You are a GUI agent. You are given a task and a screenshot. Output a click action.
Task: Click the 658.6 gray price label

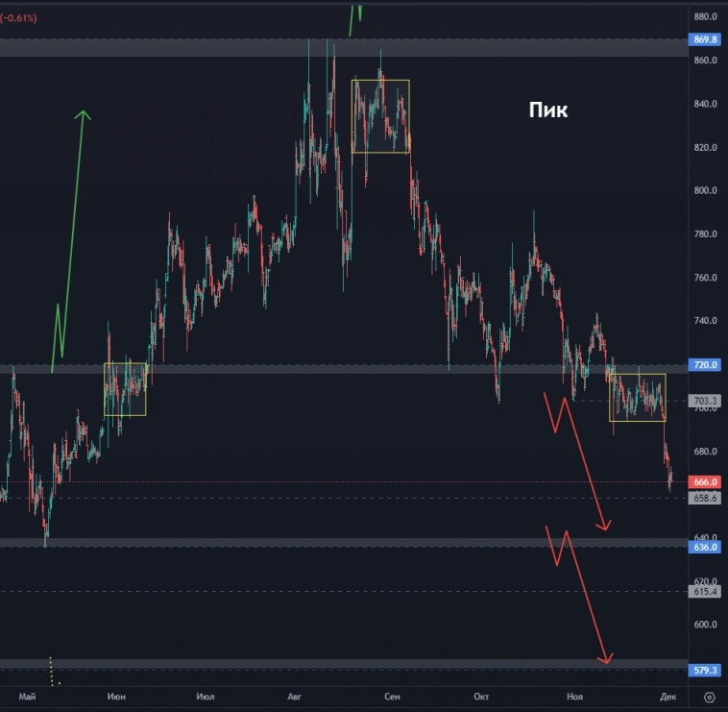pos(705,498)
